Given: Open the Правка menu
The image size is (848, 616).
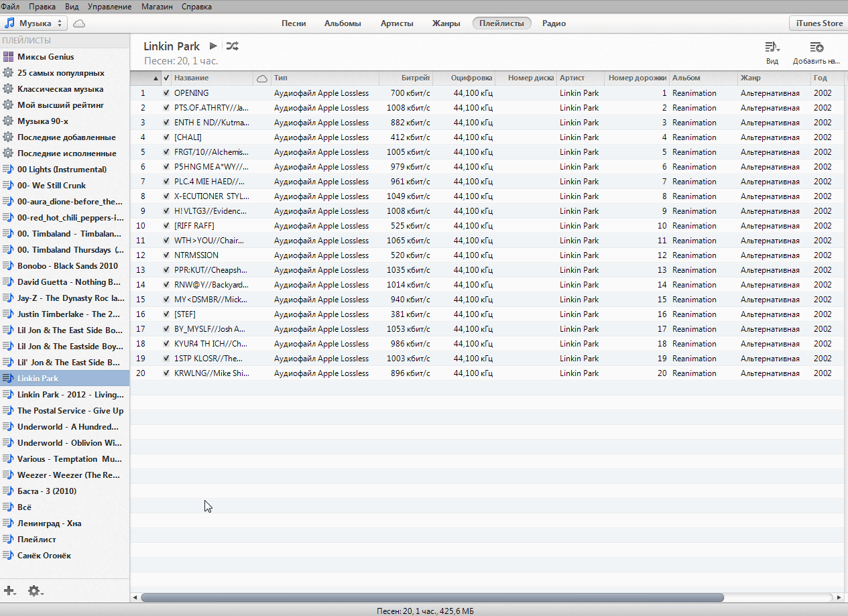Looking at the screenshot, I should pos(42,7).
